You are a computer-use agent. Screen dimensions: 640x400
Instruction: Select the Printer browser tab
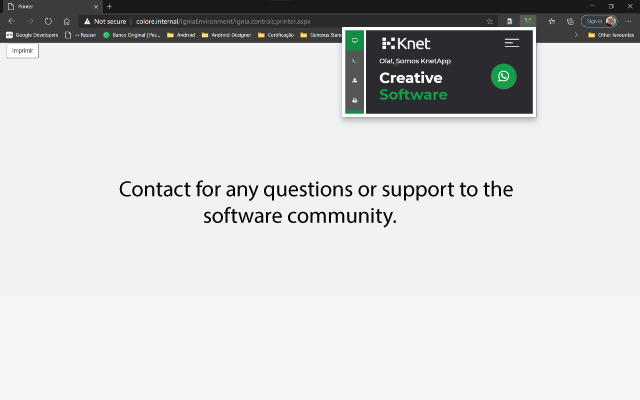coord(52,7)
